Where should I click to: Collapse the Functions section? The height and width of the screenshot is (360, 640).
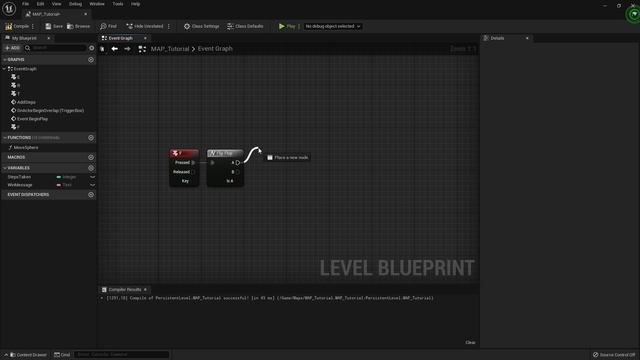5,138
